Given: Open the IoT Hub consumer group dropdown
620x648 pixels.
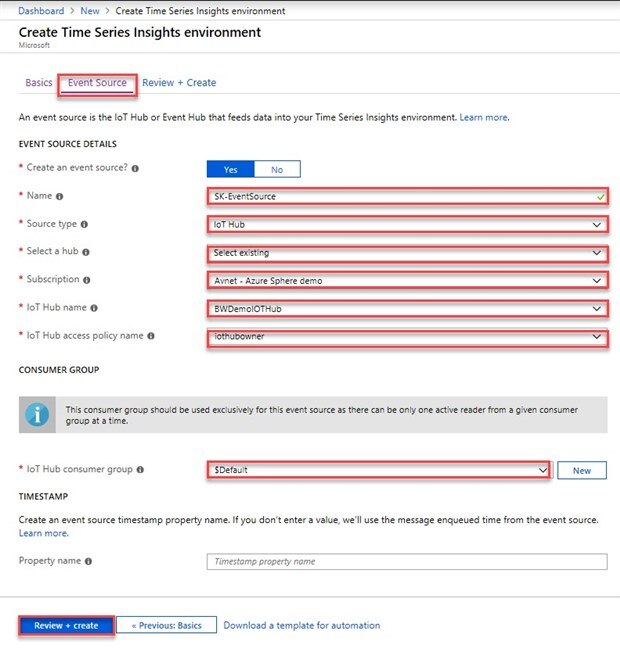Looking at the screenshot, I should [379, 469].
